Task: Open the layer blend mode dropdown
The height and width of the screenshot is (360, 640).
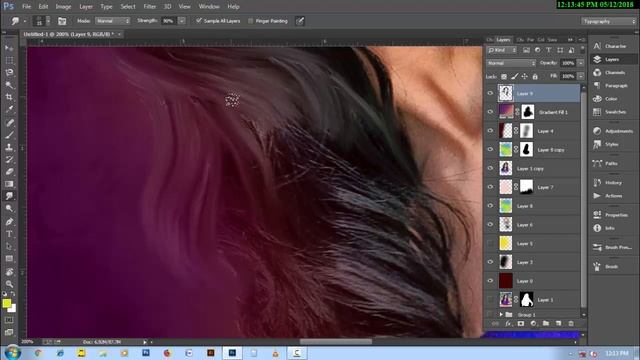Action: (511, 63)
